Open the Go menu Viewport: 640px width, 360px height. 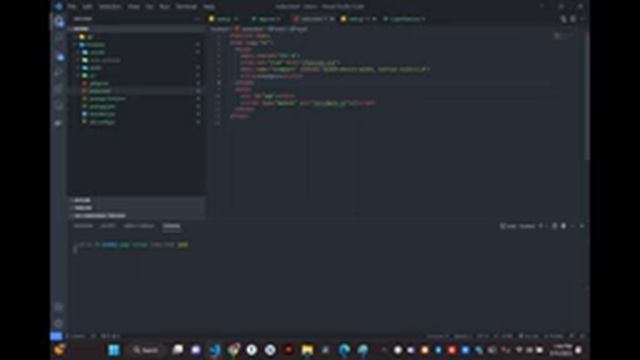(149, 7)
